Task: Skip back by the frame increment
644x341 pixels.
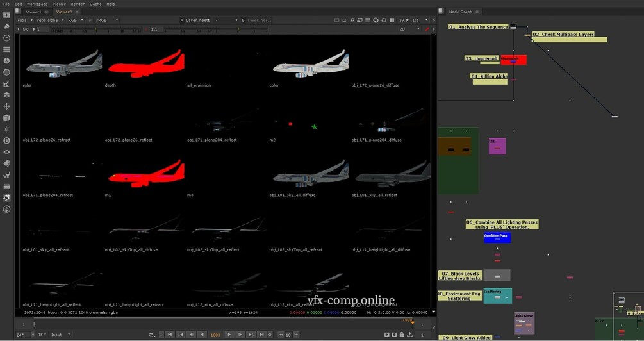Action: [x=281, y=335]
